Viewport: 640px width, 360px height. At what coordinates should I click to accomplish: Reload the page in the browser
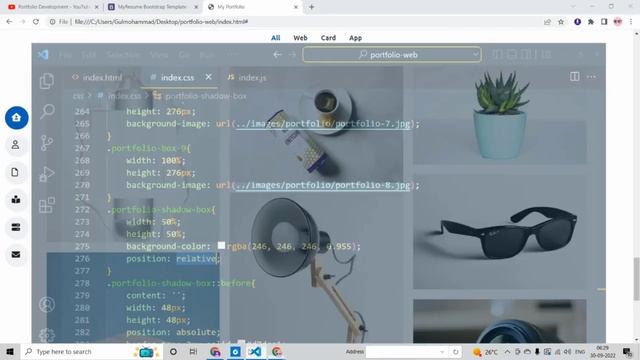(36, 22)
